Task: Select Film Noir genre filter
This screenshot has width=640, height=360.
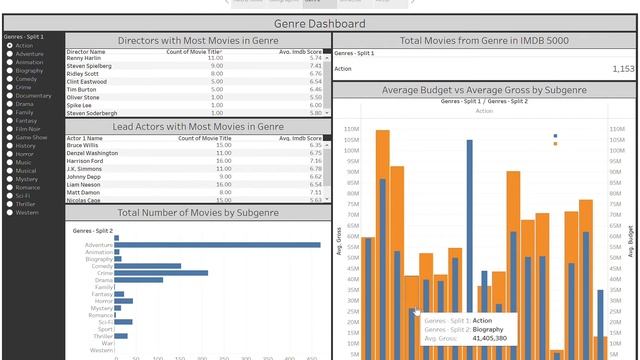Action: click(10, 129)
